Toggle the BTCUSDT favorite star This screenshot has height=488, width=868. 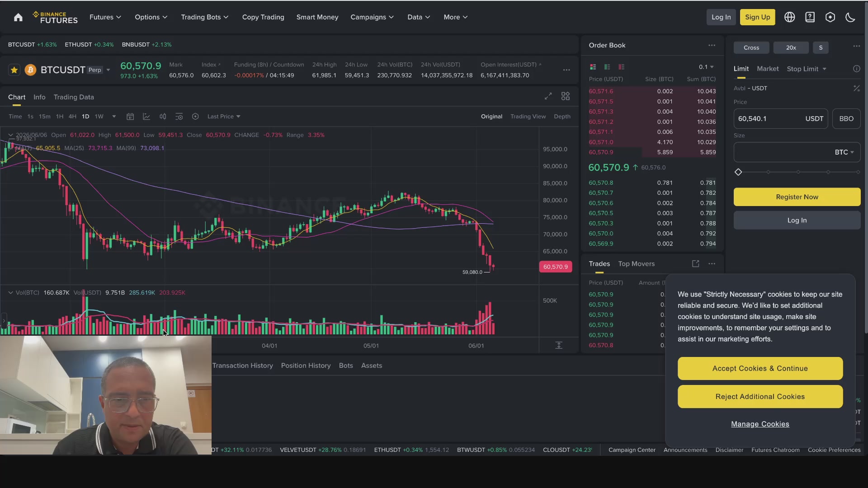[x=14, y=70]
